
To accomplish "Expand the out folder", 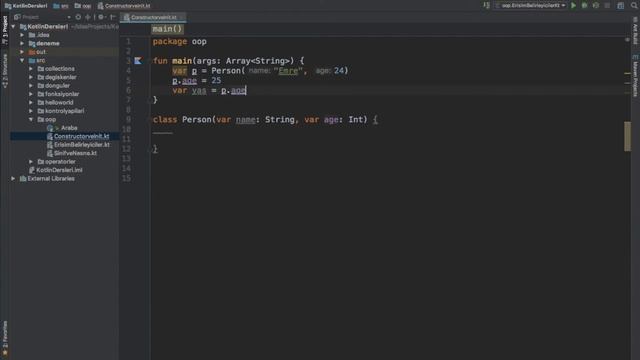I will pos(22,52).
